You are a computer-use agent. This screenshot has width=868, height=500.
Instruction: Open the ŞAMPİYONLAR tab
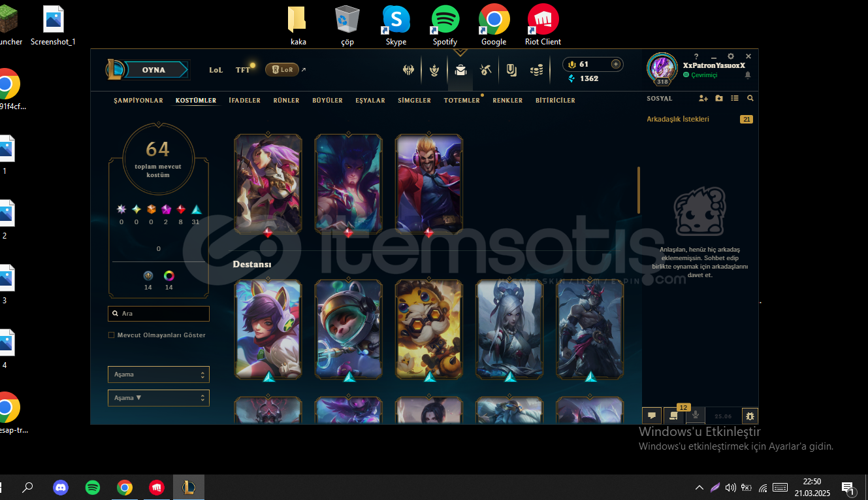138,101
